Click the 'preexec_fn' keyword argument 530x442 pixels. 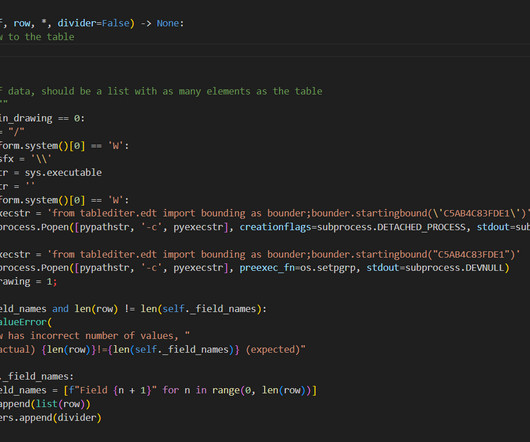pos(267,268)
